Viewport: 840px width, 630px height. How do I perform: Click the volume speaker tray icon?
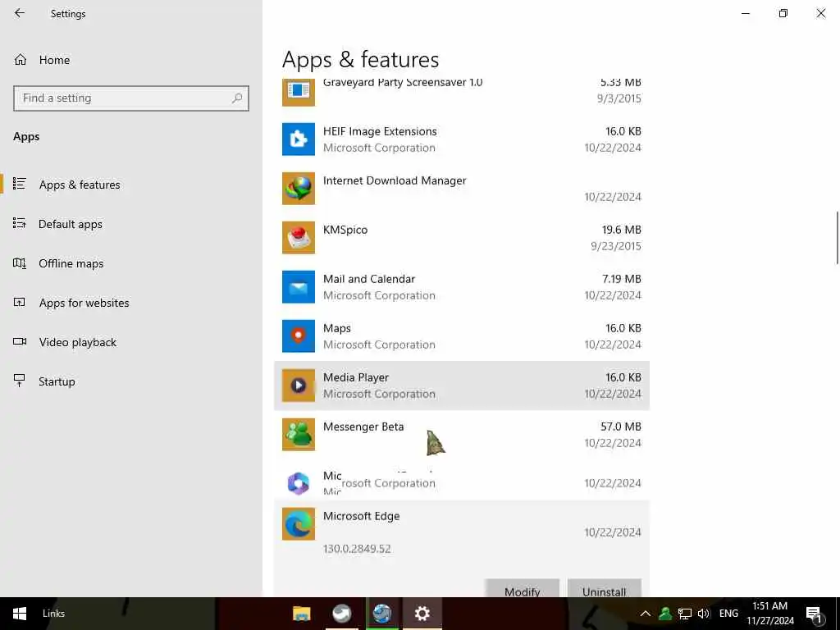pyautogui.click(x=703, y=614)
